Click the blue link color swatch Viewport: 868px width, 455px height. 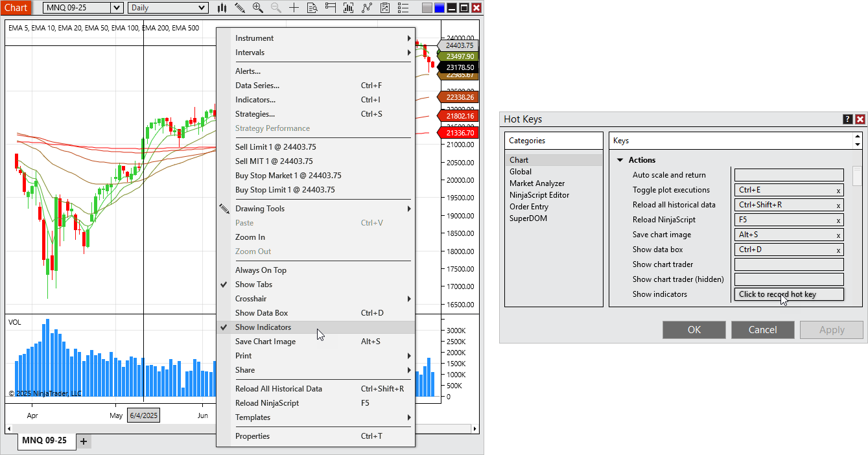(x=440, y=8)
